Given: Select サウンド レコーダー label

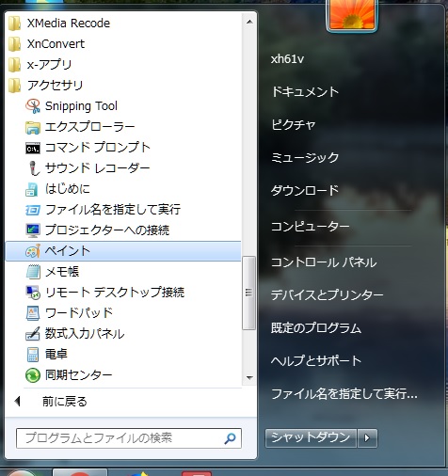Looking at the screenshot, I should [98, 168].
